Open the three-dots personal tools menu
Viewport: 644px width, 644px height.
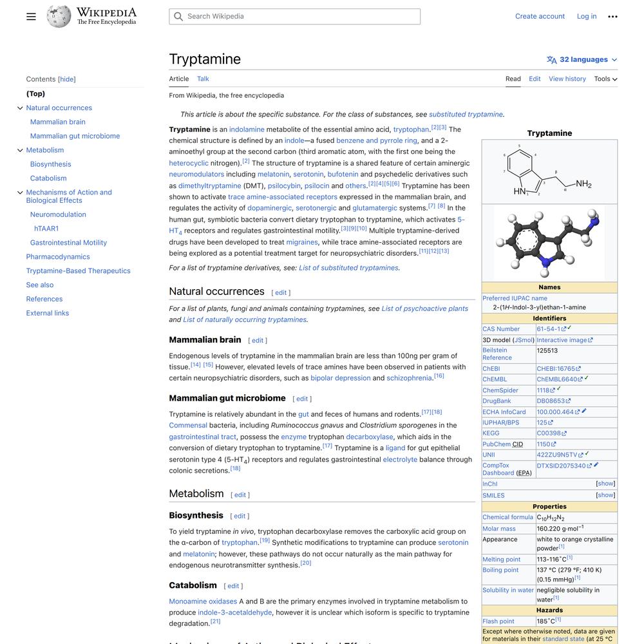pos(612,17)
